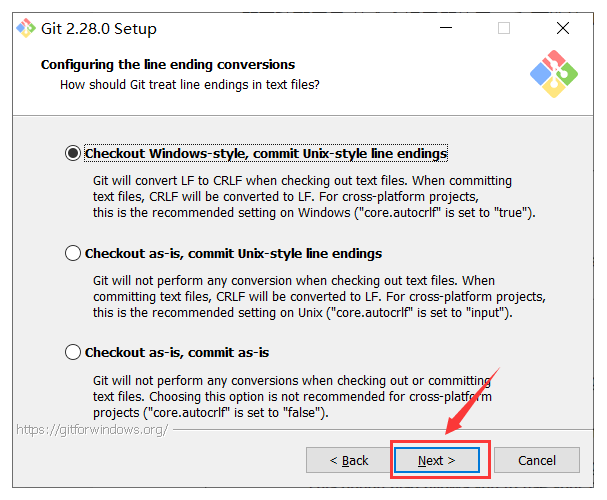The height and width of the screenshot is (500, 607).
Task: Click the disabled maximize window button
Action: pos(504,28)
